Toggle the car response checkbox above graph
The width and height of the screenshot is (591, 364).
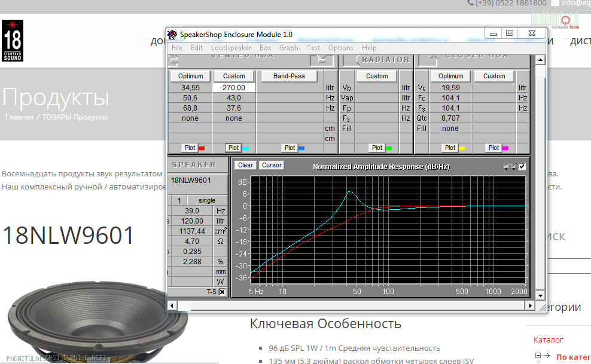click(522, 166)
